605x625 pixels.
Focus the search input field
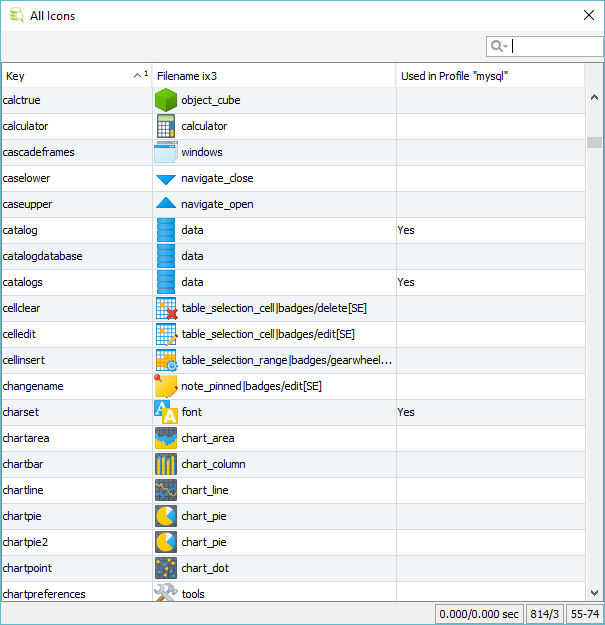click(x=556, y=46)
